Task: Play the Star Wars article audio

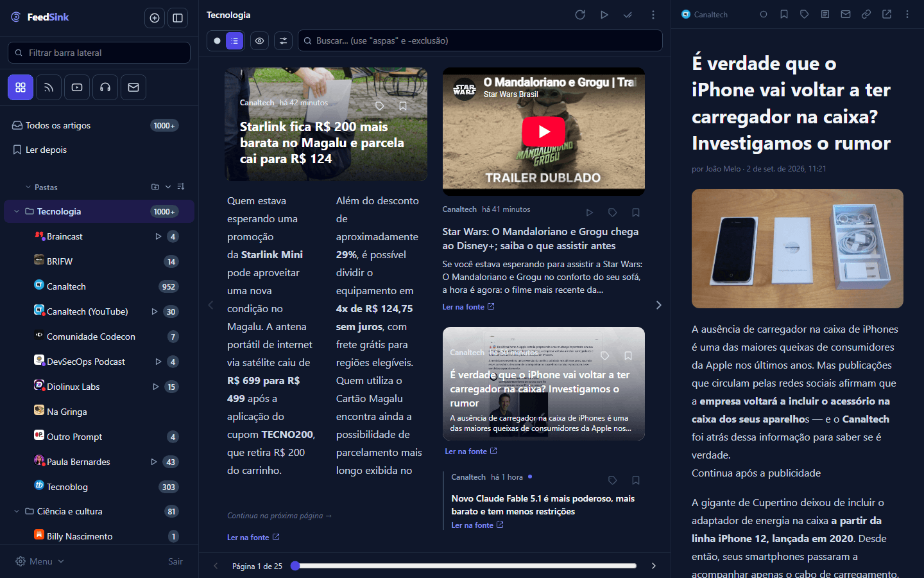Action: coord(590,213)
